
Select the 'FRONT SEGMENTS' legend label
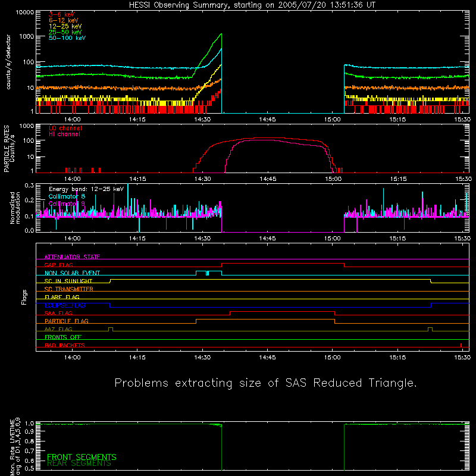pos(82,457)
